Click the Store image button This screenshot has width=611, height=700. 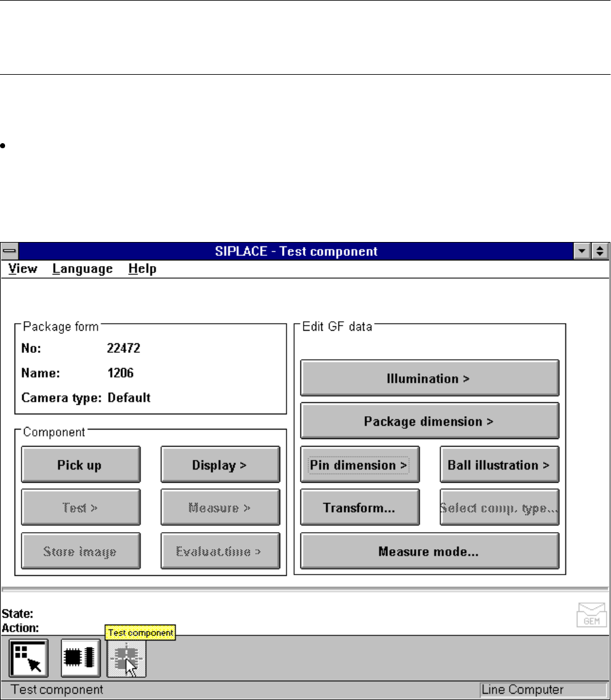81,551
